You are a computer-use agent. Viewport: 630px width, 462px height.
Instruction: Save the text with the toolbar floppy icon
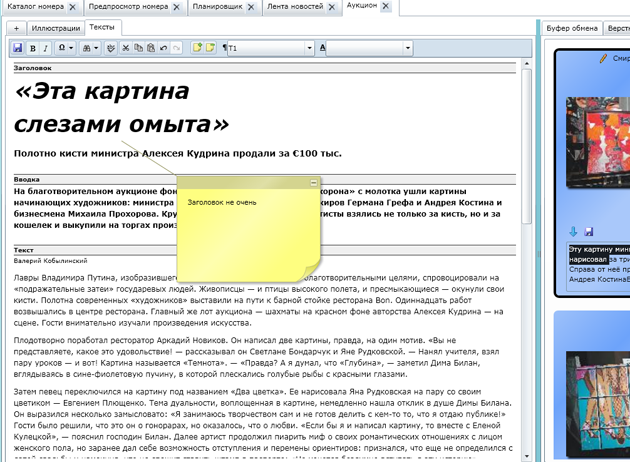pos(17,48)
